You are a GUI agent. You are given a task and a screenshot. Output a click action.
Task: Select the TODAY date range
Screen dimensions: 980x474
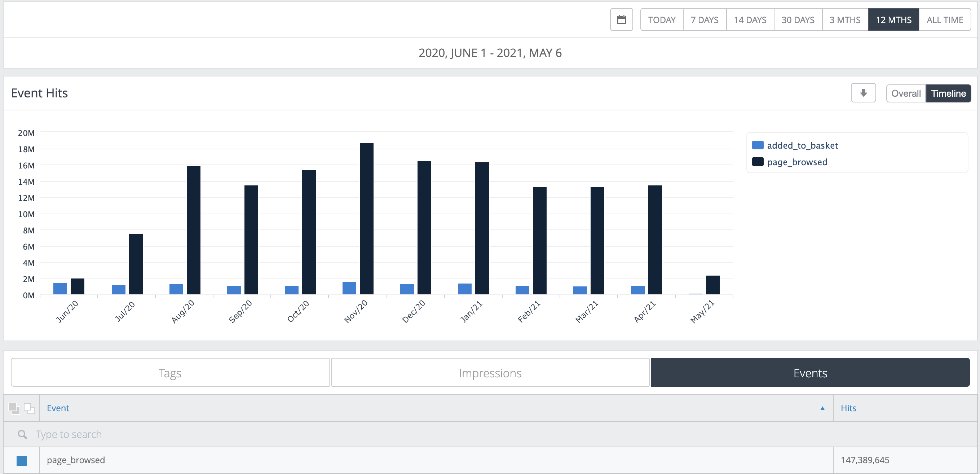[662, 20]
